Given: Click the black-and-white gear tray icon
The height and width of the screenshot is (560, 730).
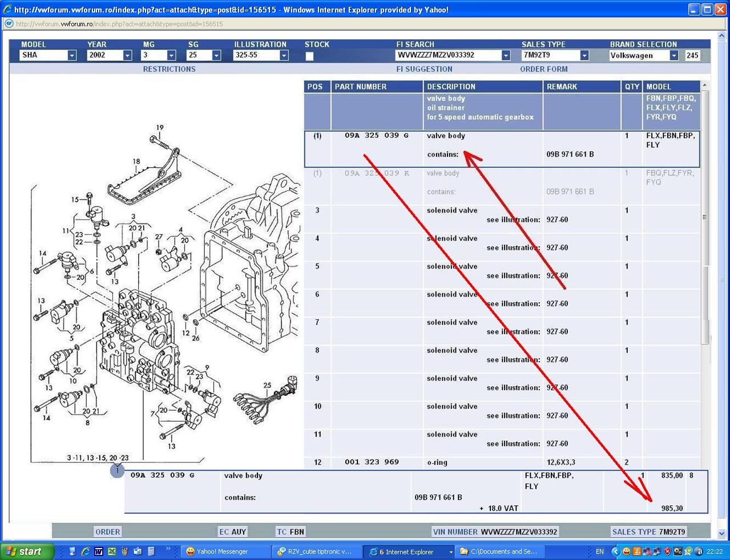Looking at the screenshot, I should pyautogui.click(x=677, y=551).
